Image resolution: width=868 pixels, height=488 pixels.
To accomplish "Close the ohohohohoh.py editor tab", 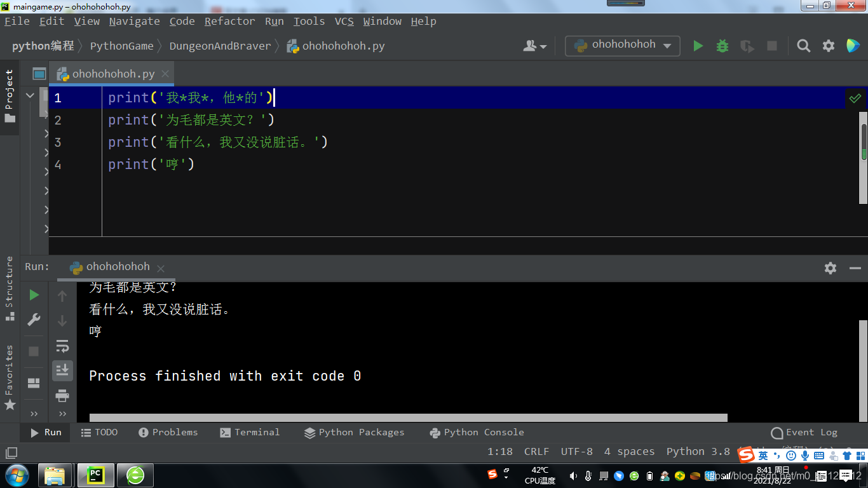I will tap(165, 74).
